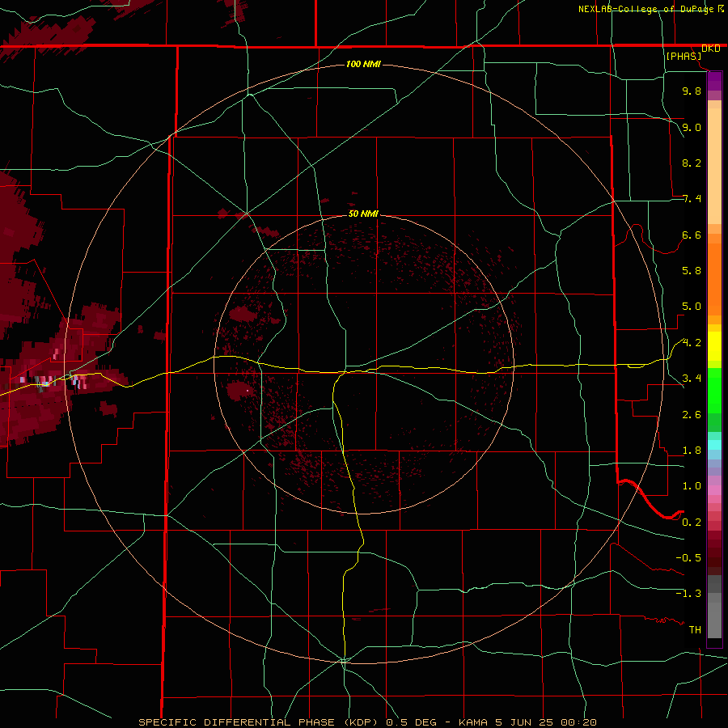Click the [PHAS] units label above the scale

pos(684,56)
